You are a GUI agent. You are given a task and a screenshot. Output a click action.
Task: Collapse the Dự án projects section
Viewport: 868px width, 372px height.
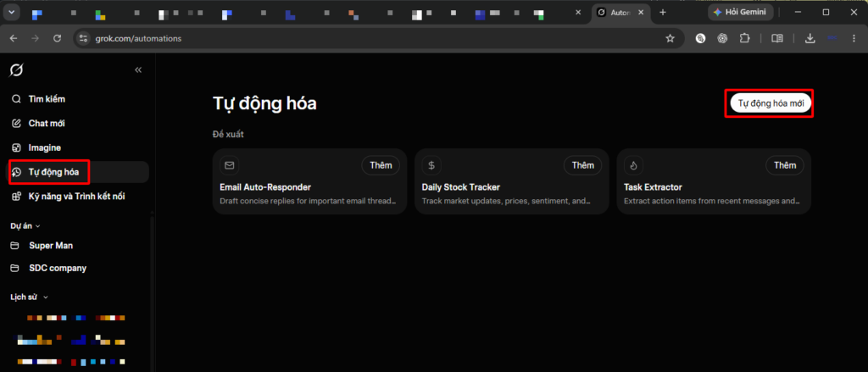pyautogui.click(x=25, y=226)
